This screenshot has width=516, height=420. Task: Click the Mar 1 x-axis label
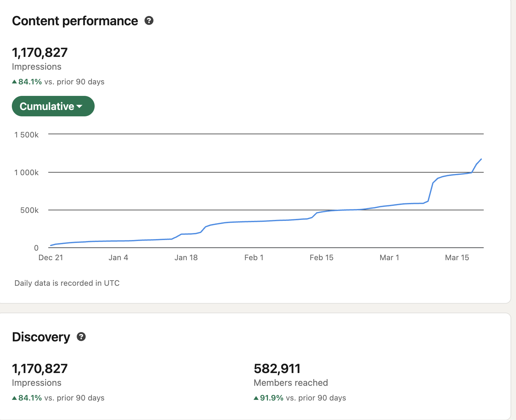coord(389,258)
